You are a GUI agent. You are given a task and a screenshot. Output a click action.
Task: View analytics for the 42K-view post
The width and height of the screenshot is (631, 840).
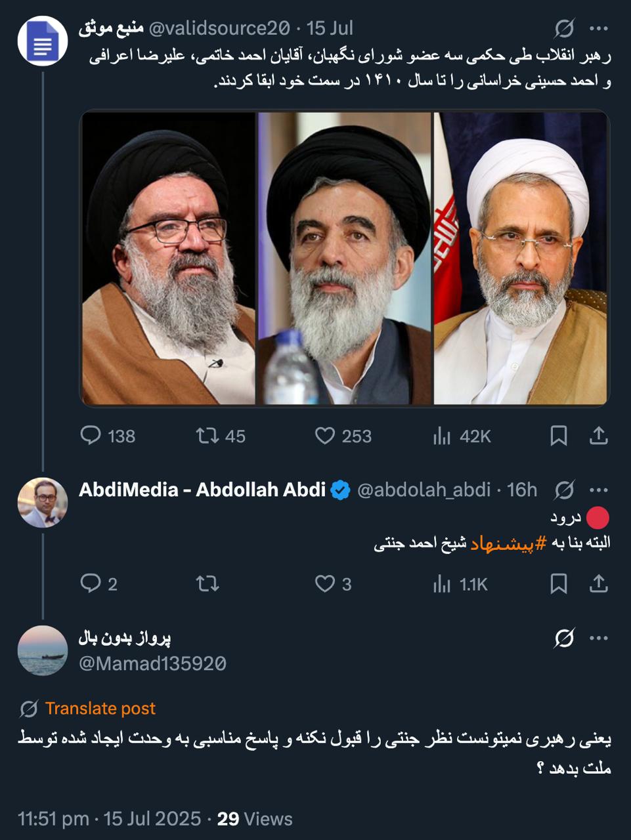[442, 436]
